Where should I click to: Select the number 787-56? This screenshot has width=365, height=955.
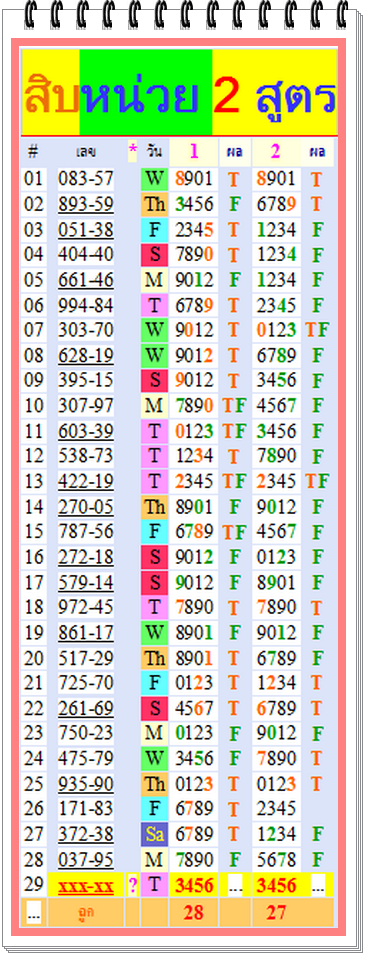coord(86,532)
